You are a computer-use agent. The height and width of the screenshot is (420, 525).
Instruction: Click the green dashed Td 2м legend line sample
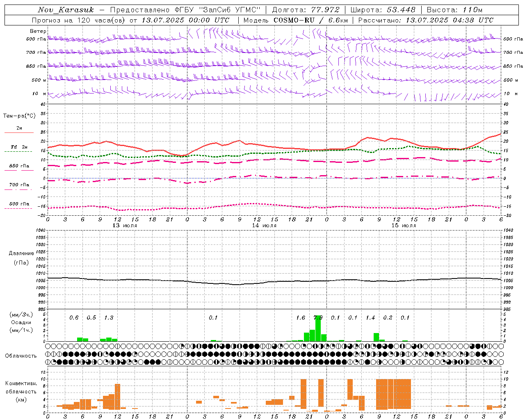click(18, 151)
